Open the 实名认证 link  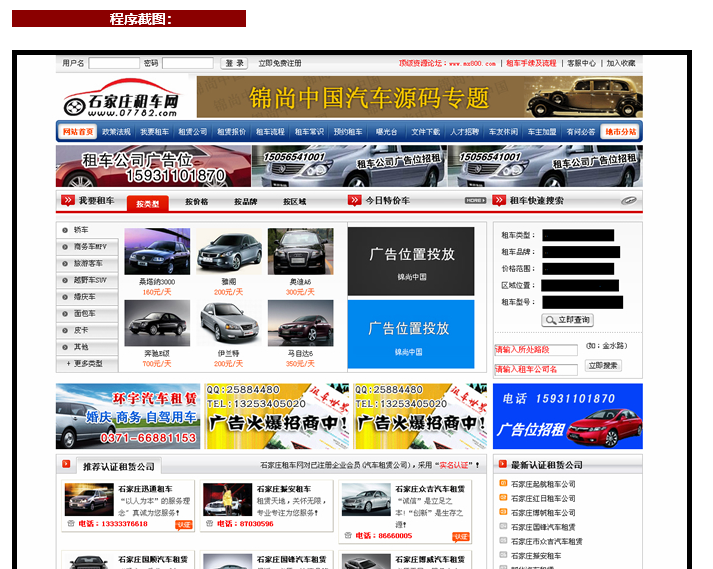point(453,465)
